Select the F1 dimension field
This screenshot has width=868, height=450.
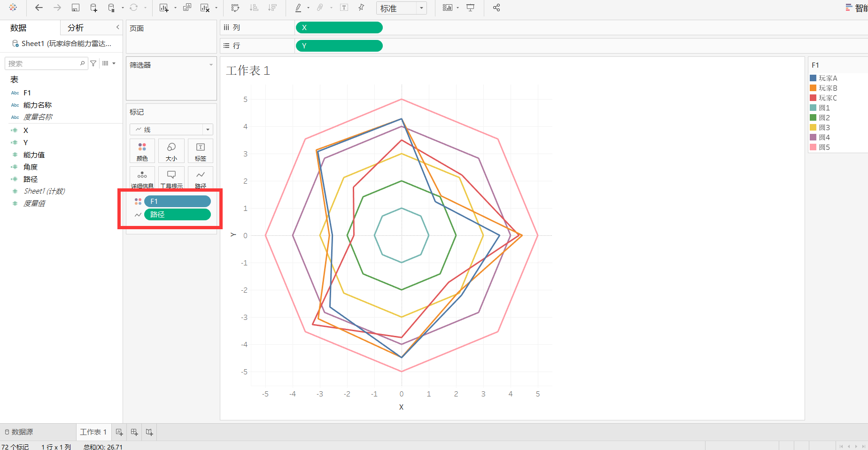[27, 93]
